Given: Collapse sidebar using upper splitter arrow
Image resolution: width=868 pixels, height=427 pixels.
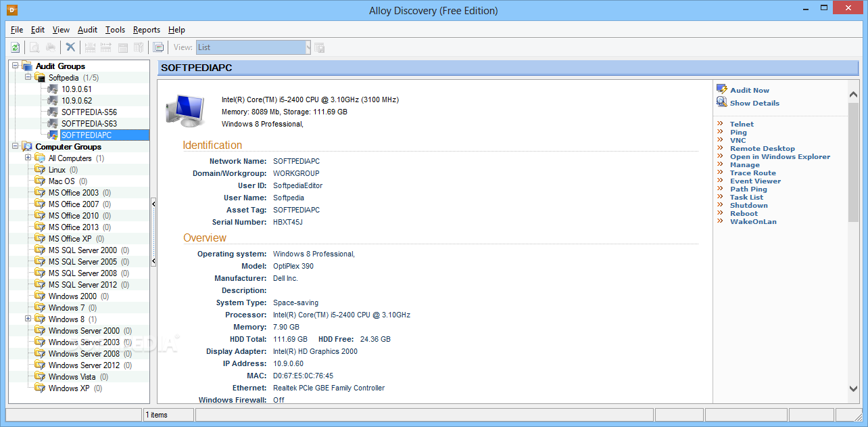Looking at the screenshot, I should tap(153, 203).
